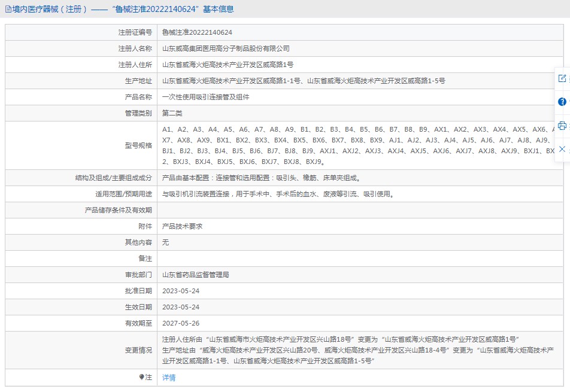The height and width of the screenshot is (392, 570).
Task: Close the floating sidebar with X icon
Action: point(562,148)
